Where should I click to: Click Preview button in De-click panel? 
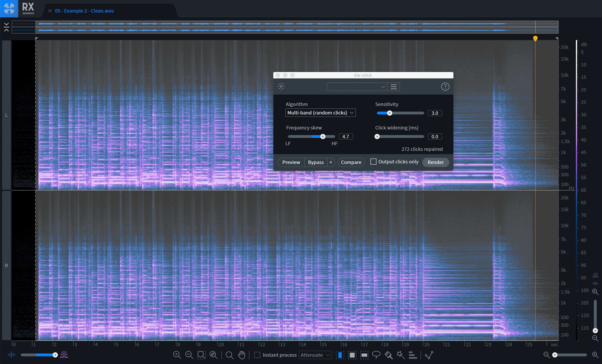point(291,162)
